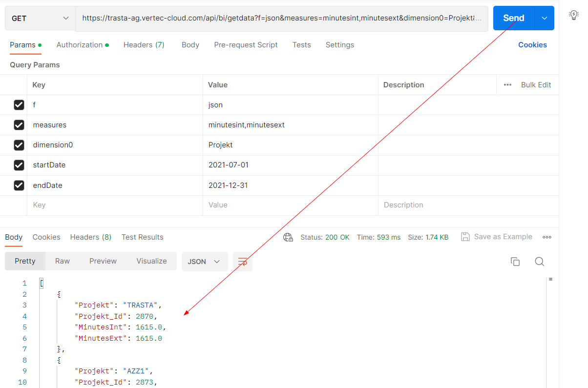Image resolution: width=588 pixels, height=388 pixels.
Task: Open the Test Results tab
Action: (142, 237)
